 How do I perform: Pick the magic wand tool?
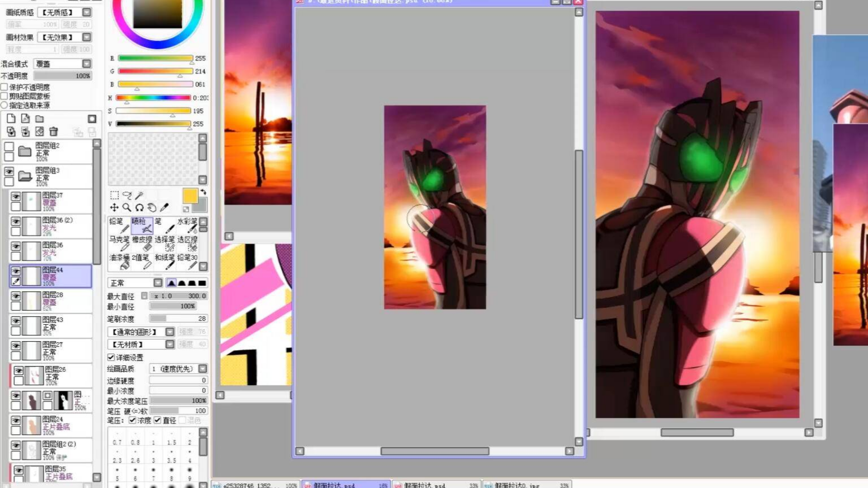(x=139, y=195)
